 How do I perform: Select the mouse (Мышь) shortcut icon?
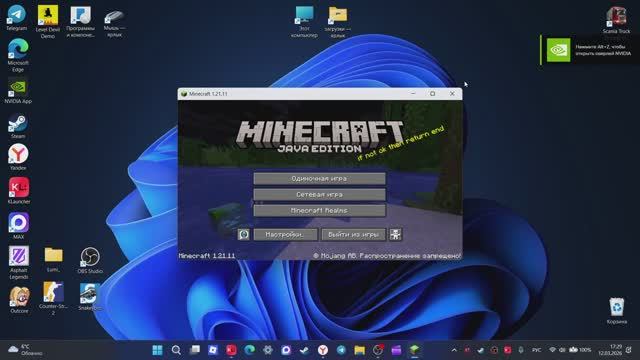[x=114, y=22]
